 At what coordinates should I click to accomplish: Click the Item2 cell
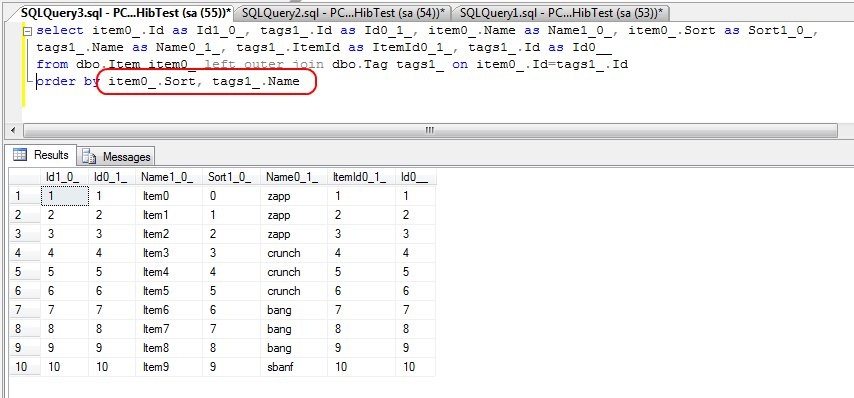[x=168, y=234]
